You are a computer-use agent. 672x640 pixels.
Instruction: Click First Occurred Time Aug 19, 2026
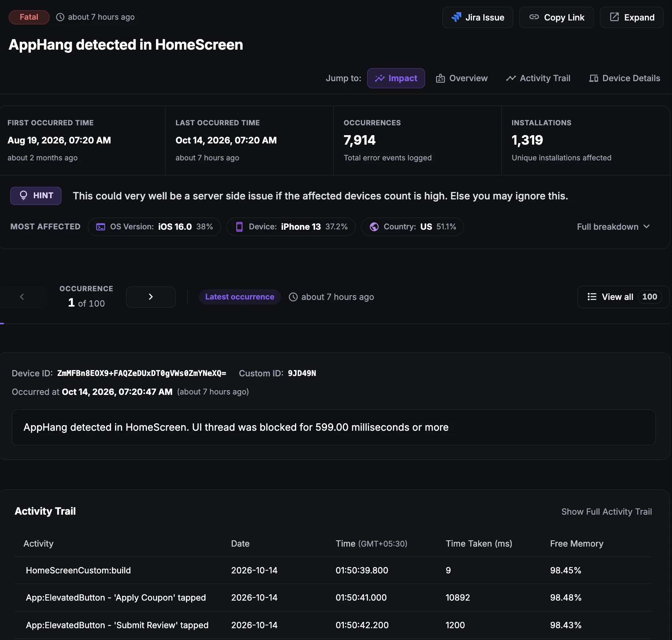pos(59,140)
